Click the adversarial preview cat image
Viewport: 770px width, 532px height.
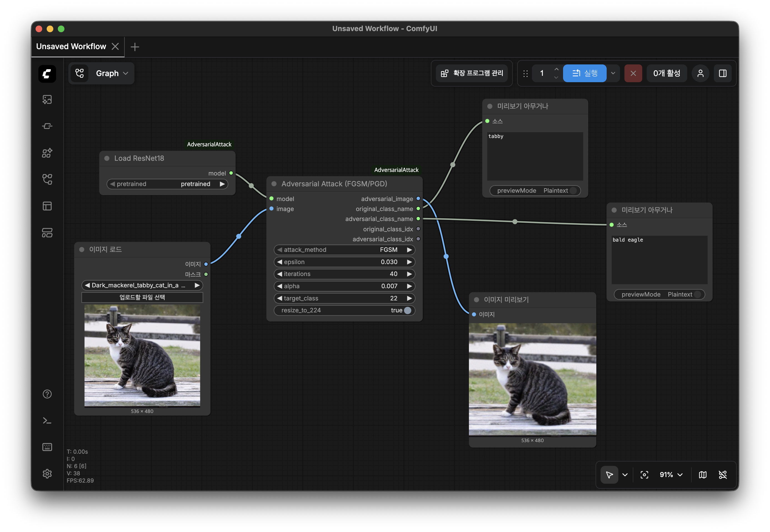532,379
